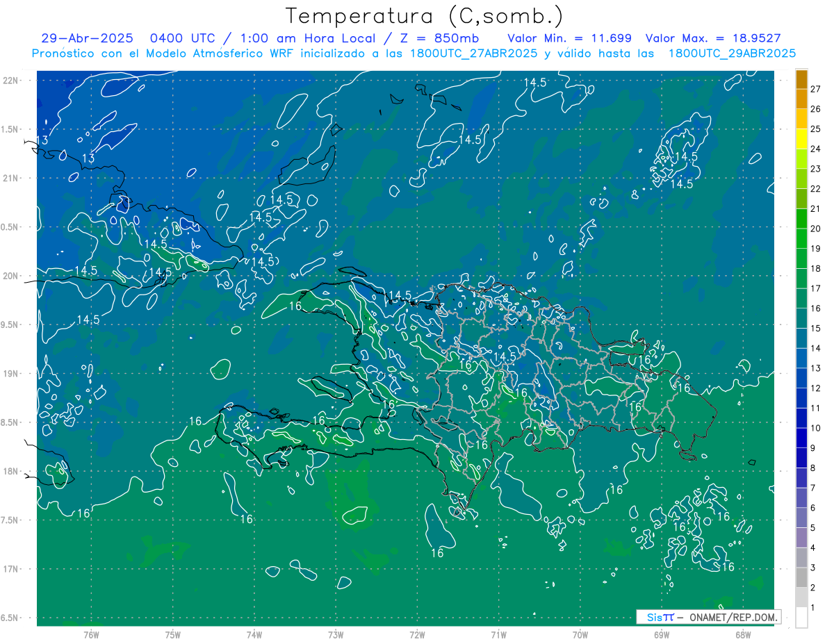Click the "71W" longitude label
Image resolution: width=834 pixels, height=644 pixels.
pos(498,635)
